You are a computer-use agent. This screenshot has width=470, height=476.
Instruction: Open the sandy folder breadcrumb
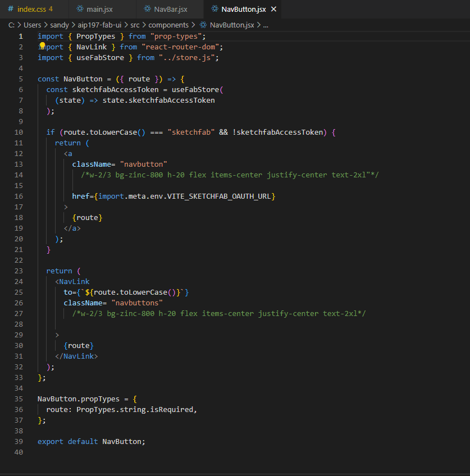click(x=60, y=25)
